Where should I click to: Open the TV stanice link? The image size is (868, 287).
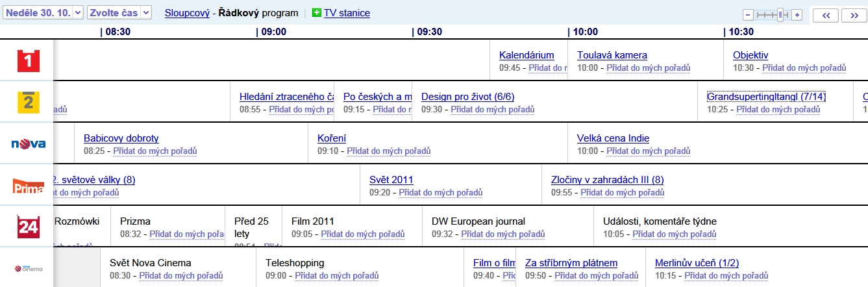347,12
